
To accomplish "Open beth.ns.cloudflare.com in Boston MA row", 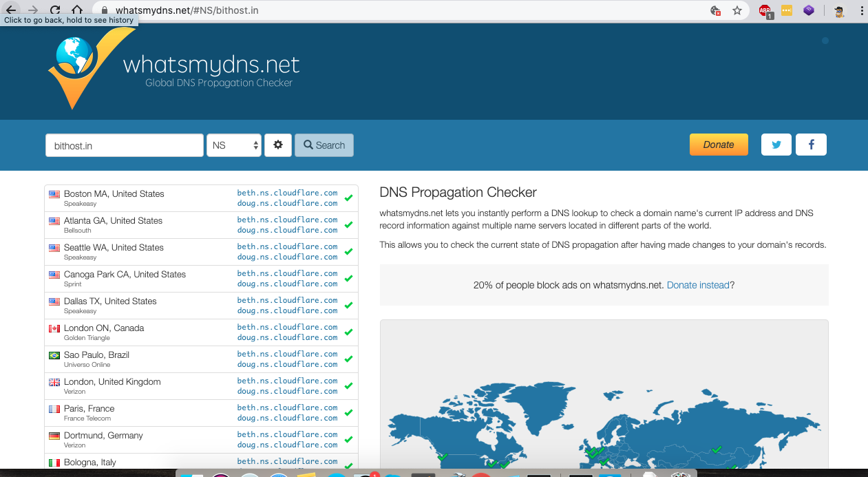I will pyautogui.click(x=287, y=193).
